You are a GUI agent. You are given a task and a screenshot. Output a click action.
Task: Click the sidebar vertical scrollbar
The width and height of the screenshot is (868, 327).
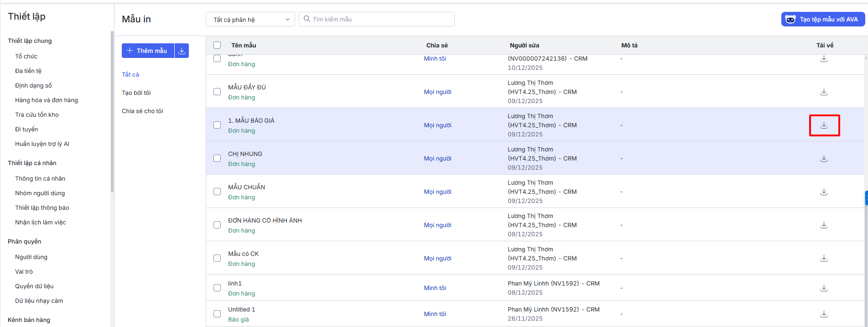pyautogui.click(x=112, y=112)
